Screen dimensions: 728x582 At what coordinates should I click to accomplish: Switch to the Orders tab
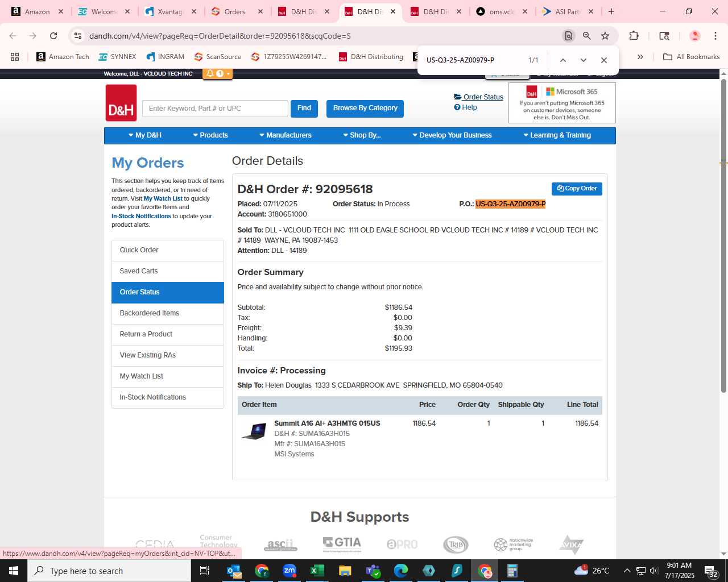coord(235,11)
